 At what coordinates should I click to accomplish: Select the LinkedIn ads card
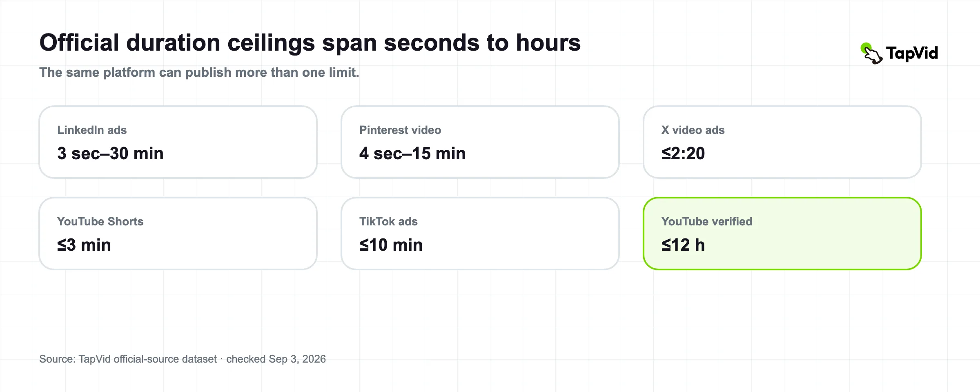[x=178, y=142]
